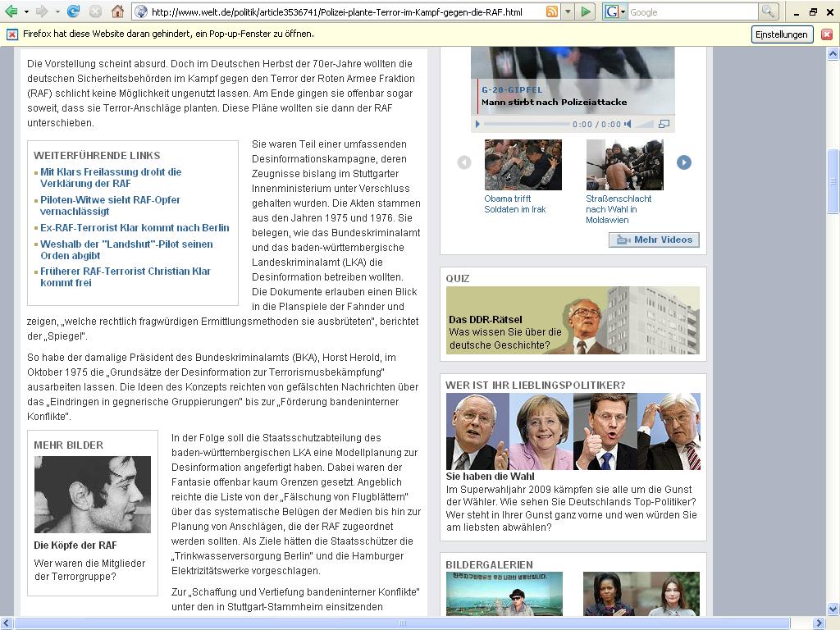840x630 pixels.
Task: Open the Mehr Bilder RAF portrait photo
Action: click(93, 495)
